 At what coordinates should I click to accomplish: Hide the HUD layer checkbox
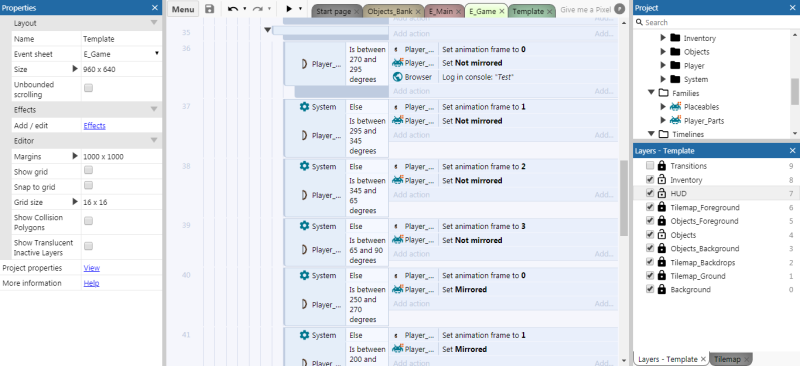pyautogui.click(x=649, y=193)
